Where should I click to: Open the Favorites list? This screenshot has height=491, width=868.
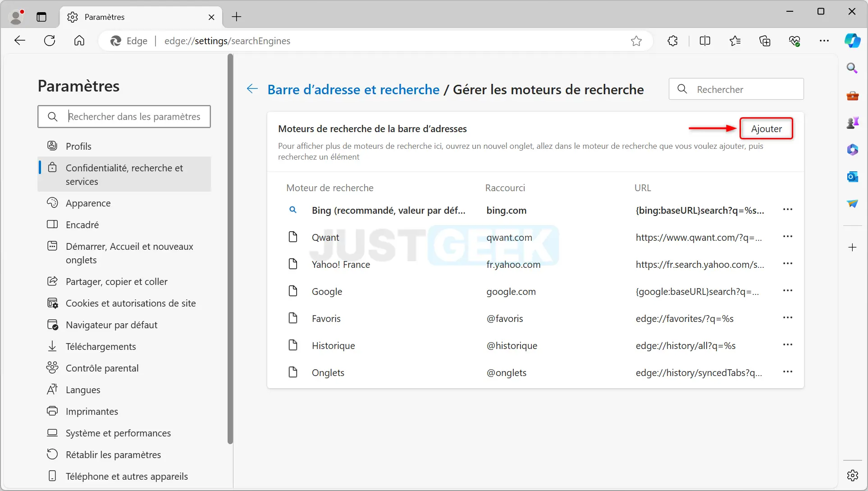click(735, 41)
